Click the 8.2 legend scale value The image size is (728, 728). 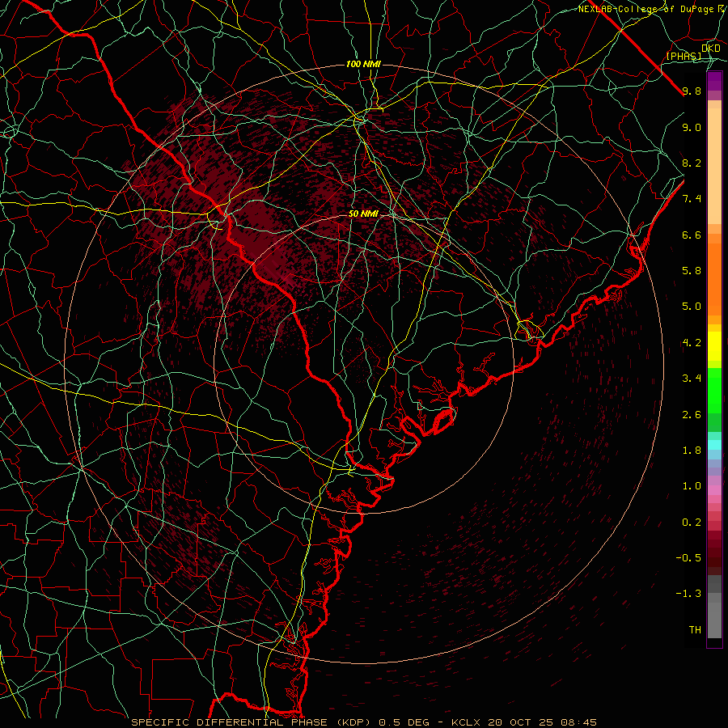pyautogui.click(x=692, y=163)
